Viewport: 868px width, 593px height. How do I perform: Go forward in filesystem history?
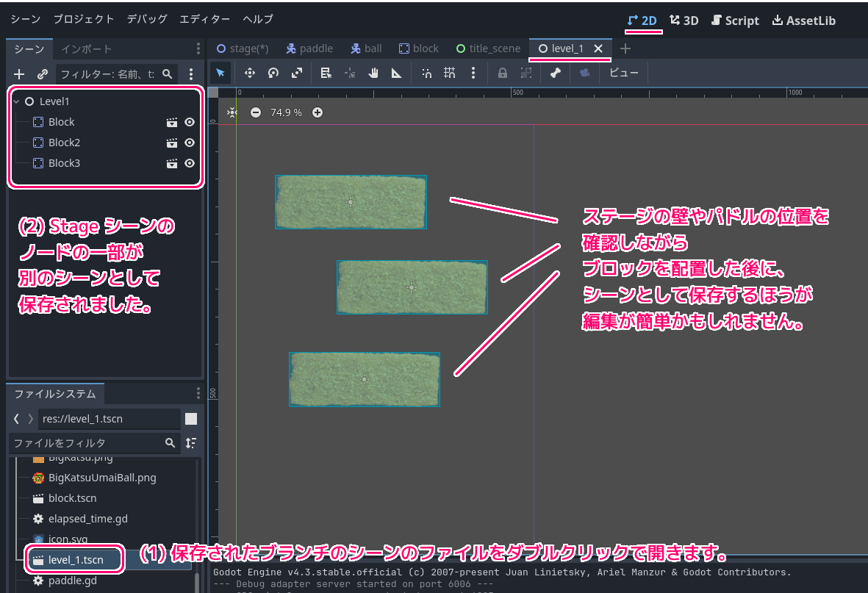tap(30, 419)
